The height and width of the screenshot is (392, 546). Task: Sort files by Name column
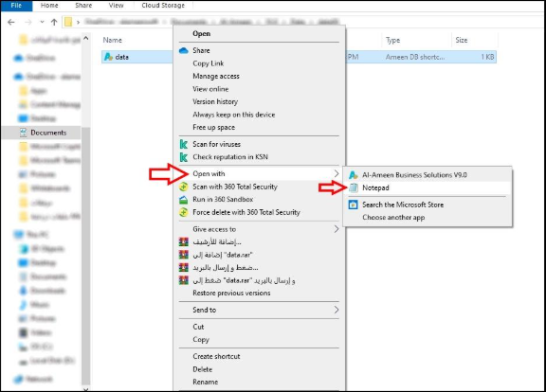[x=112, y=40]
